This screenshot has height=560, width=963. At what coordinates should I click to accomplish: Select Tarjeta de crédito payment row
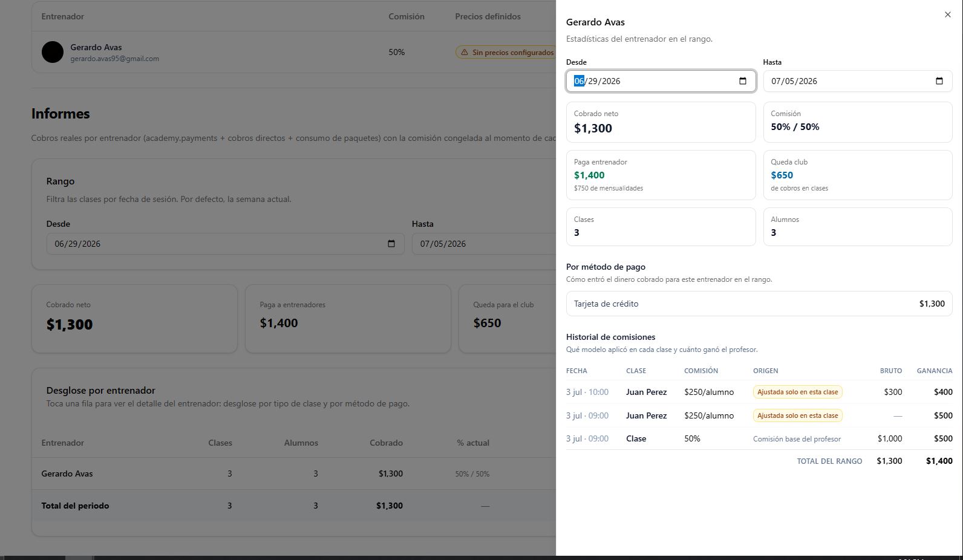pyautogui.click(x=759, y=304)
